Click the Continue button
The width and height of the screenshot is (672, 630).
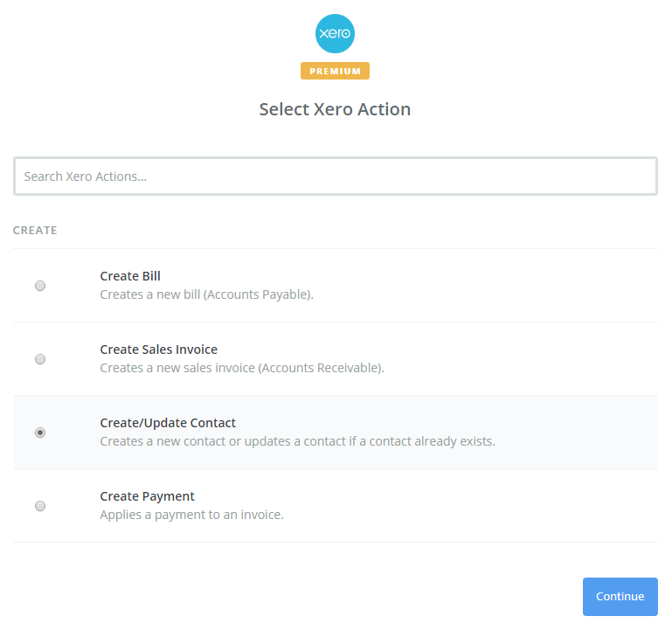[x=620, y=597]
